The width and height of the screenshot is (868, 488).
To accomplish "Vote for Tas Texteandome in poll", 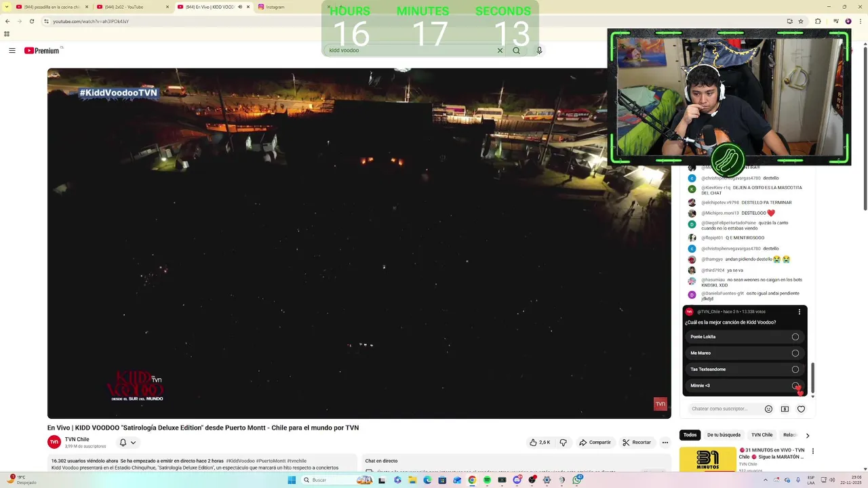I will (x=745, y=369).
